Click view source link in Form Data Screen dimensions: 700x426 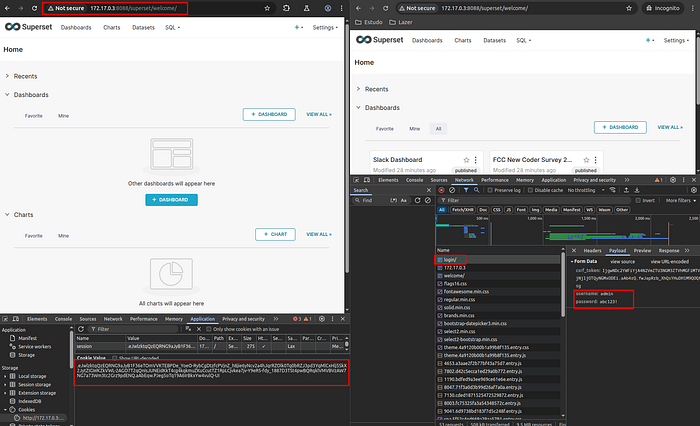pos(622,262)
